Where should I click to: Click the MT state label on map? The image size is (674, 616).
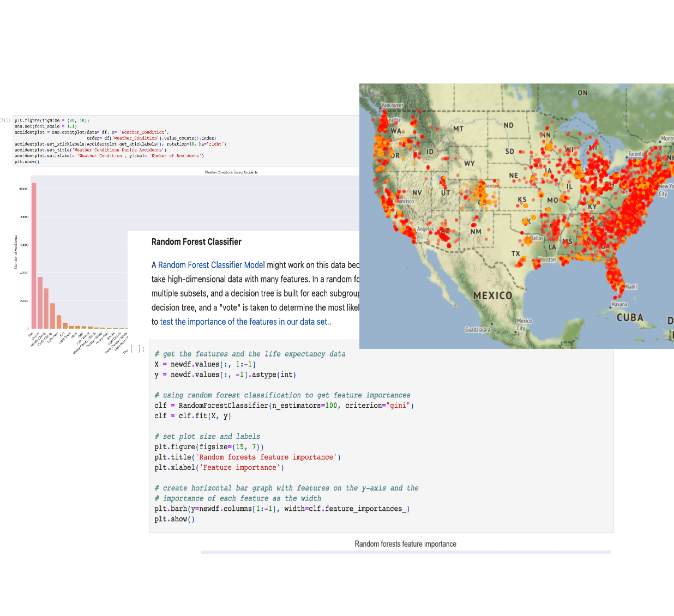pyautogui.click(x=458, y=129)
